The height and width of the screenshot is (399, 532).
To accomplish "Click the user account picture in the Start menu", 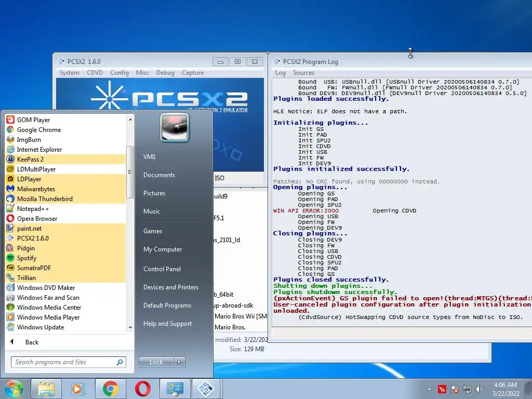I will click(175, 127).
